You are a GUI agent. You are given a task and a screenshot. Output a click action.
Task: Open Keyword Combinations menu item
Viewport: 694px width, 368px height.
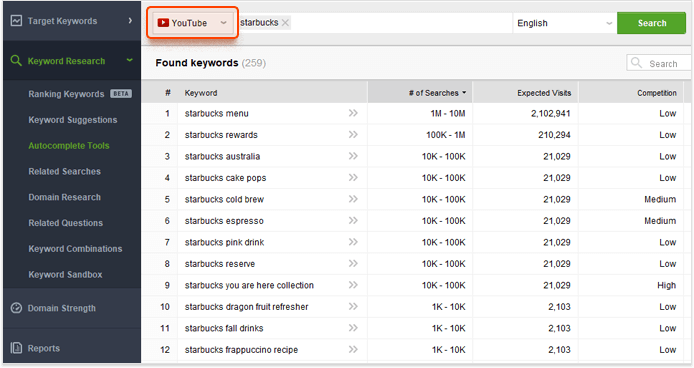coord(75,248)
